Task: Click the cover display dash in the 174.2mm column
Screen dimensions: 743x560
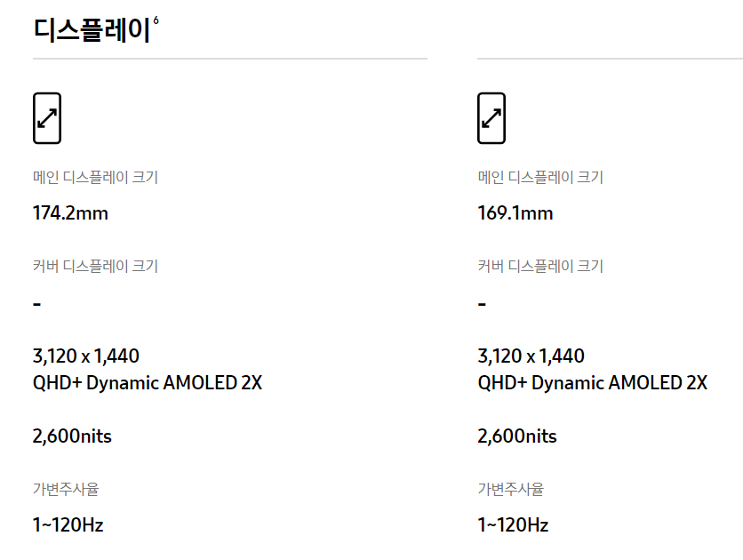Action: (x=37, y=304)
